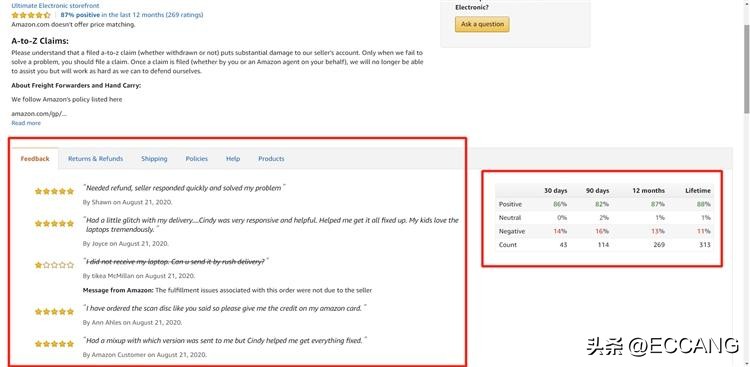Click the 'Lifetime' column header
The width and height of the screenshot is (750, 367).
tap(698, 190)
